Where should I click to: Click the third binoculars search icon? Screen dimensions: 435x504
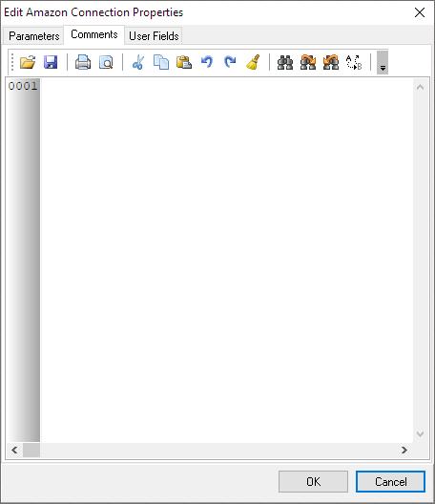click(331, 62)
